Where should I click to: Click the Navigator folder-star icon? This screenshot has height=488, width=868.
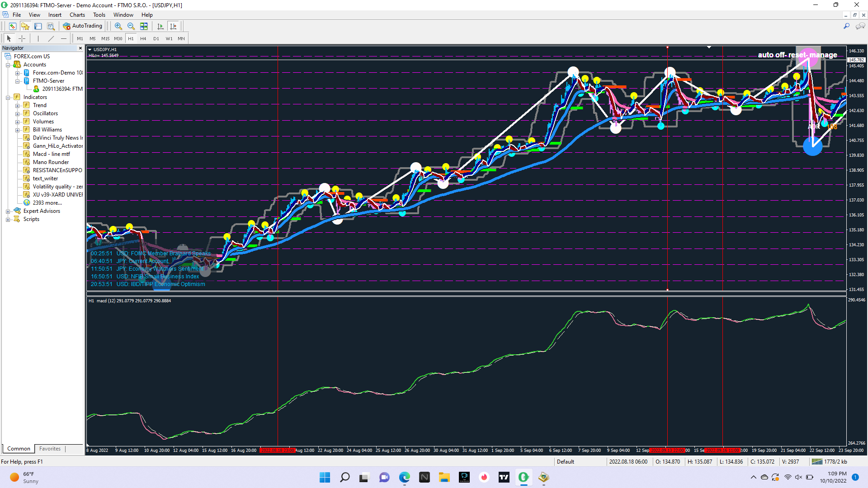25,26
